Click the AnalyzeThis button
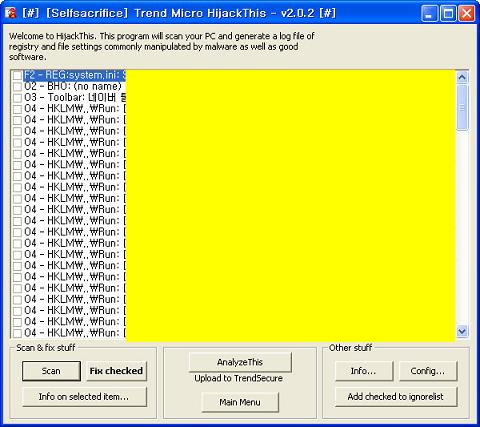The width and height of the screenshot is (480, 427). 240,362
